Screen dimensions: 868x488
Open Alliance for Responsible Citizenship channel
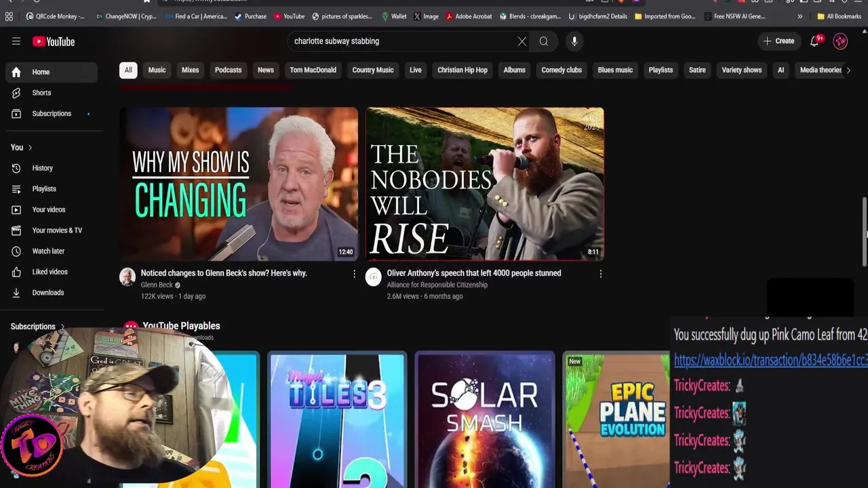pyautogui.click(x=437, y=285)
